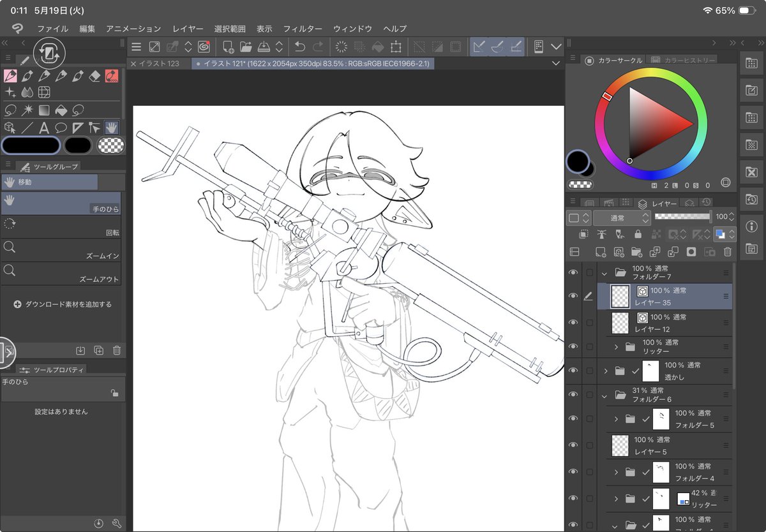The image size is (766, 532).
Task: Click the main black drawing color swatch
Action: pyautogui.click(x=31, y=145)
